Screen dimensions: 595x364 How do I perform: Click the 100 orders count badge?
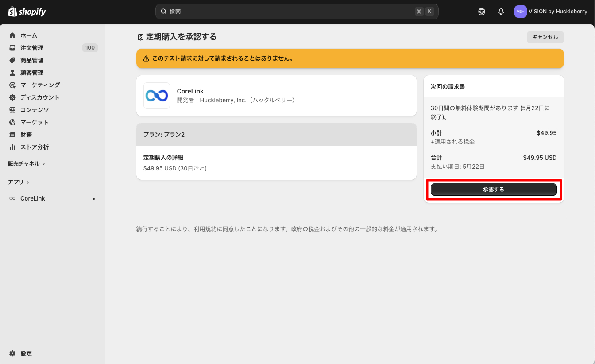[90, 48]
